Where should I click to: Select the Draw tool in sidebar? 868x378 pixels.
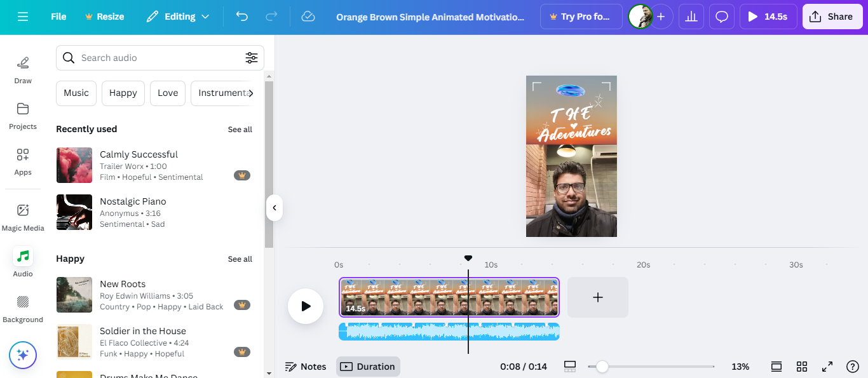pos(23,69)
